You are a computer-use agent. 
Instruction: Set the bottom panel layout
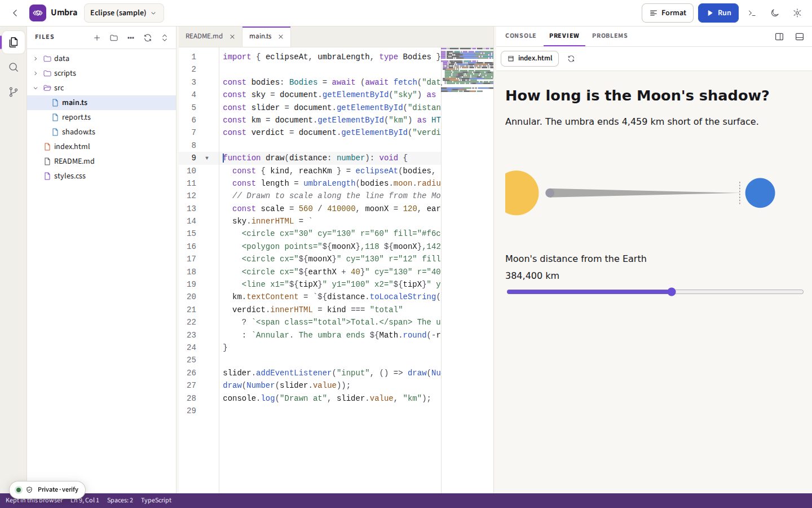(x=800, y=37)
